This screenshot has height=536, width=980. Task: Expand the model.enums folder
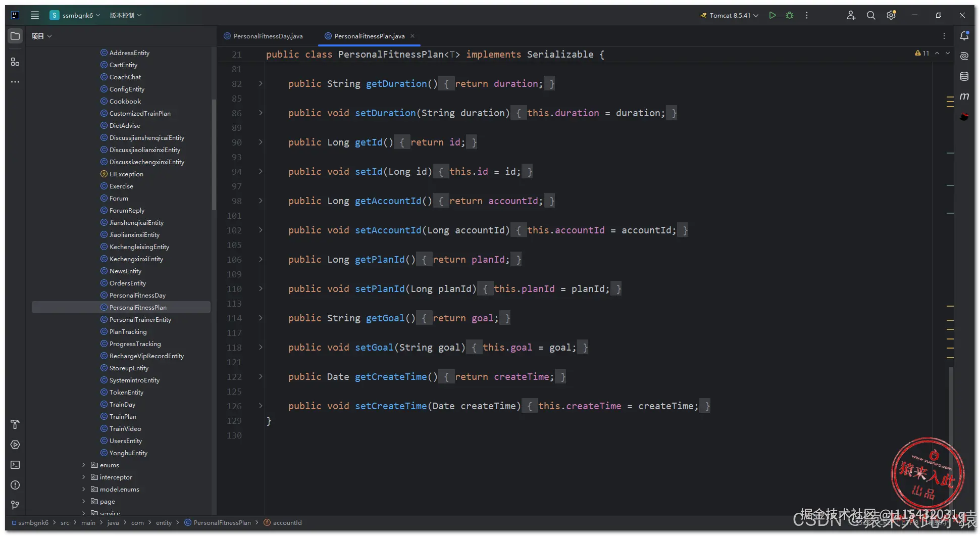(x=84, y=489)
